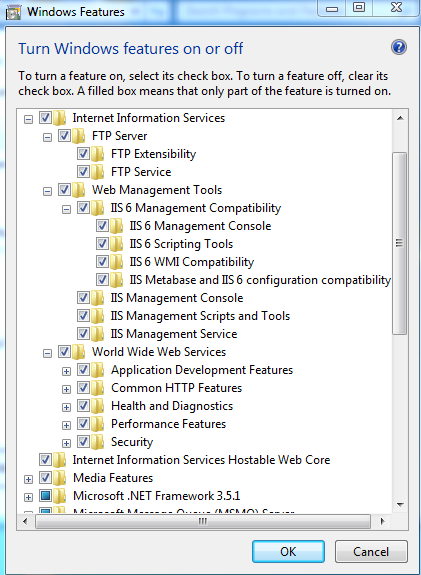Toggle the IIS 6 Scripting Tools checkbox

pyautogui.click(x=102, y=244)
